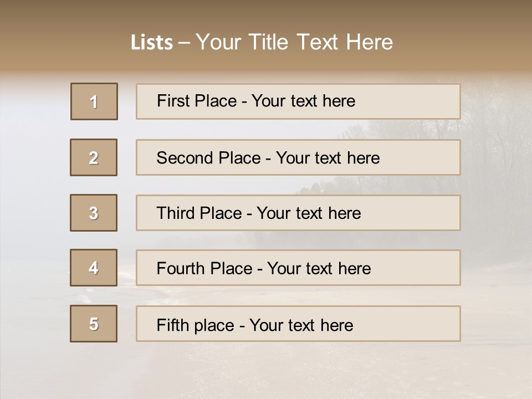Click the text First Place - Your text here
The image size is (532, 399).
point(256,101)
